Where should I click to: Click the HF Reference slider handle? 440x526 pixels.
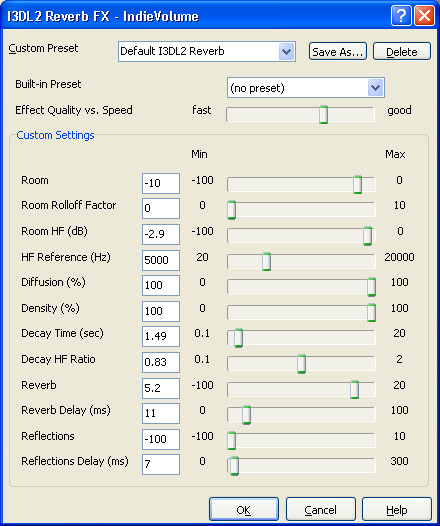(x=266, y=262)
